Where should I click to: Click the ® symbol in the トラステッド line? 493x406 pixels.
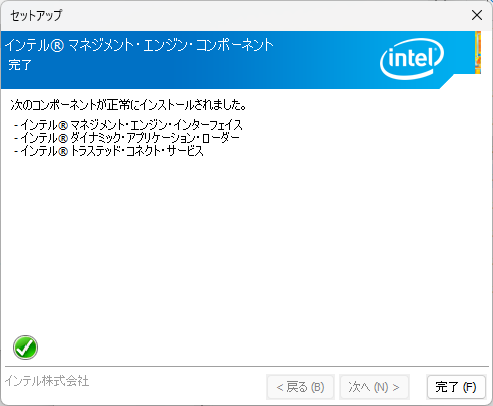(63, 152)
